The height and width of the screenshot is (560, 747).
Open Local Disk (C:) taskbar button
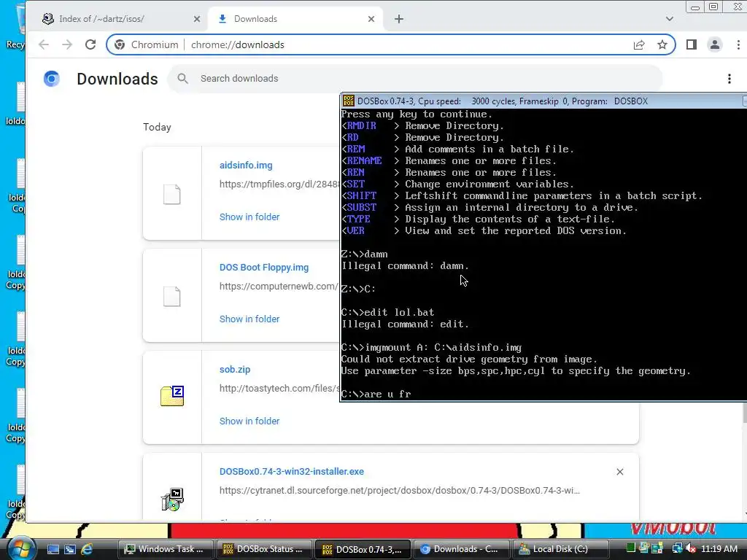coord(560,549)
